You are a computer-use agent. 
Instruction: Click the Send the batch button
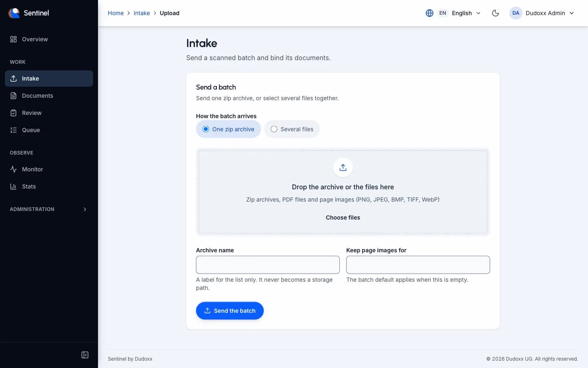(x=230, y=311)
